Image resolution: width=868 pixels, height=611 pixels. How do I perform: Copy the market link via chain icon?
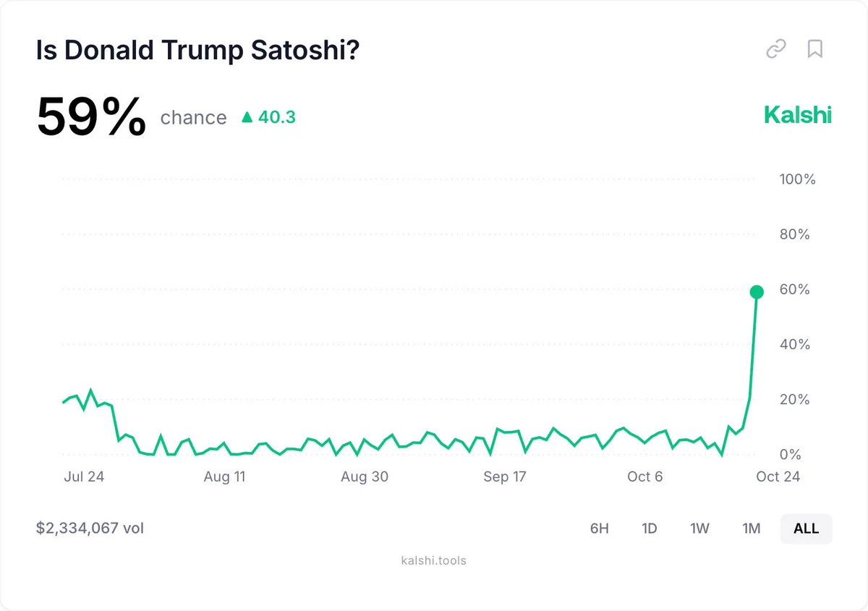(776, 49)
